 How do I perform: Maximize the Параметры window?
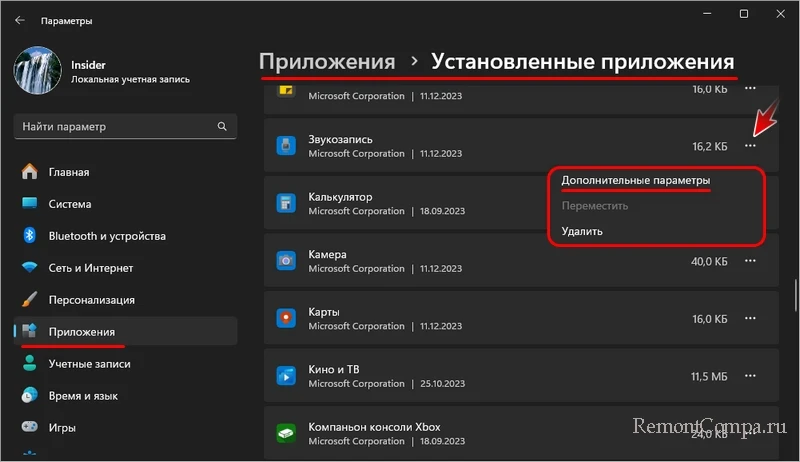pos(744,14)
